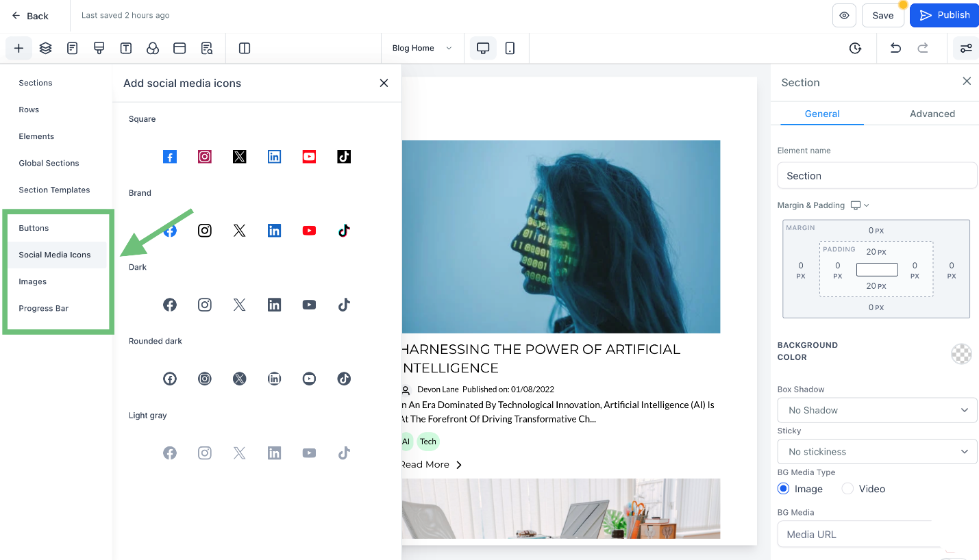Go Back to previous page
The height and width of the screenshot is (560, 979).
(x=30, y=16)
